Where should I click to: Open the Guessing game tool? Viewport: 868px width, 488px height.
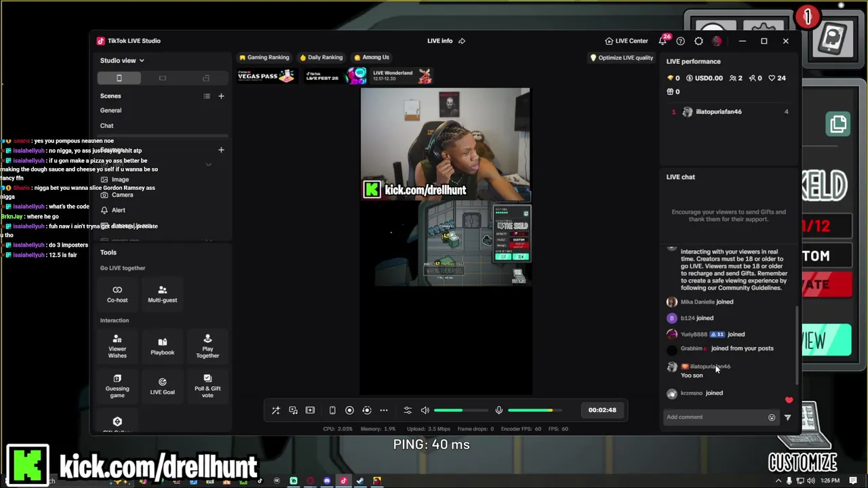[117, 386]
